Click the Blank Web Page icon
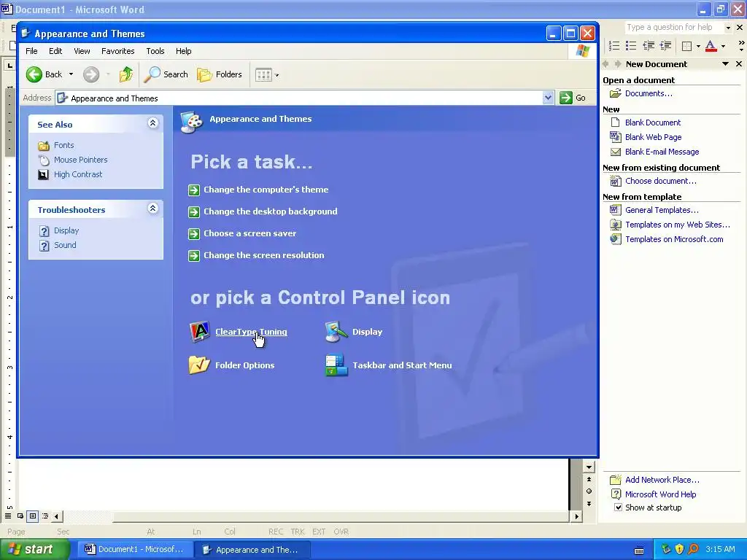 click(615, 137)
